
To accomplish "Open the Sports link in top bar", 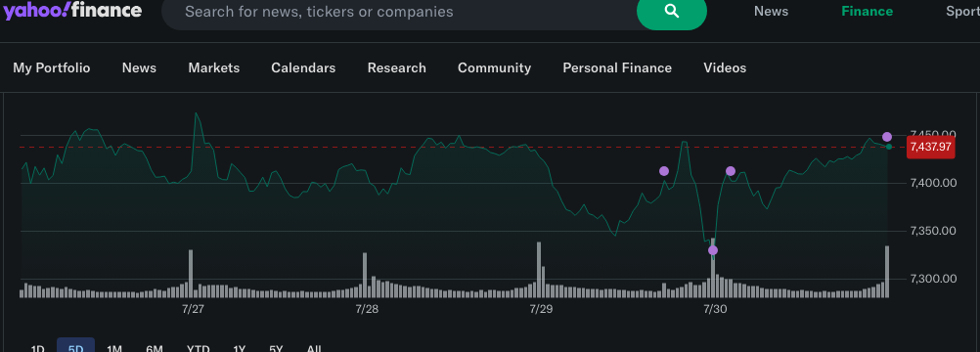I will pyautogui.click(x=962, y=12).
